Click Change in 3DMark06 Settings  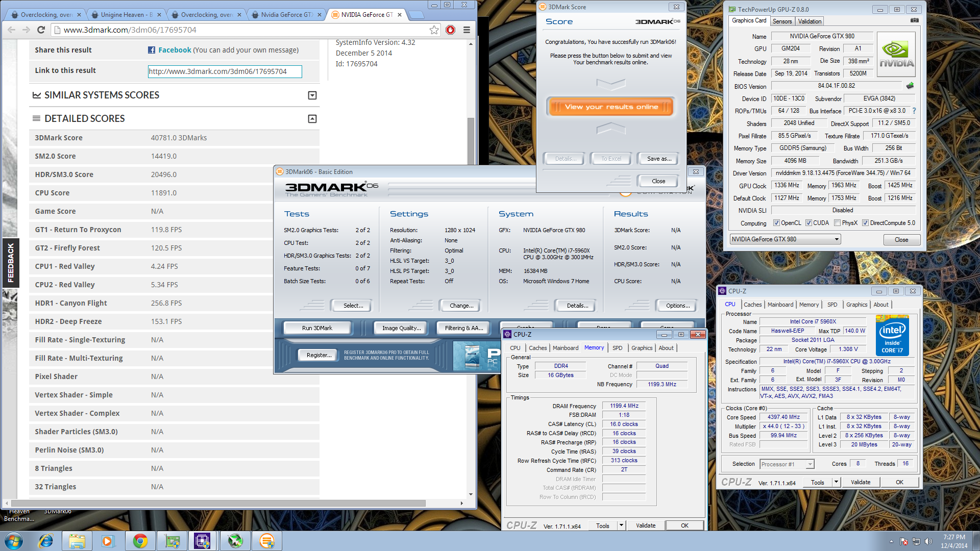[461, 306]
